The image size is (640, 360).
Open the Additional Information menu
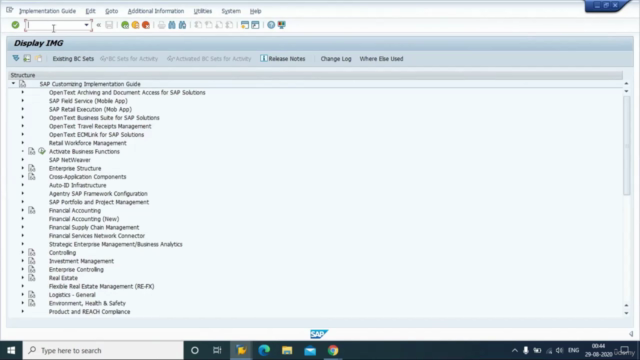156,11
